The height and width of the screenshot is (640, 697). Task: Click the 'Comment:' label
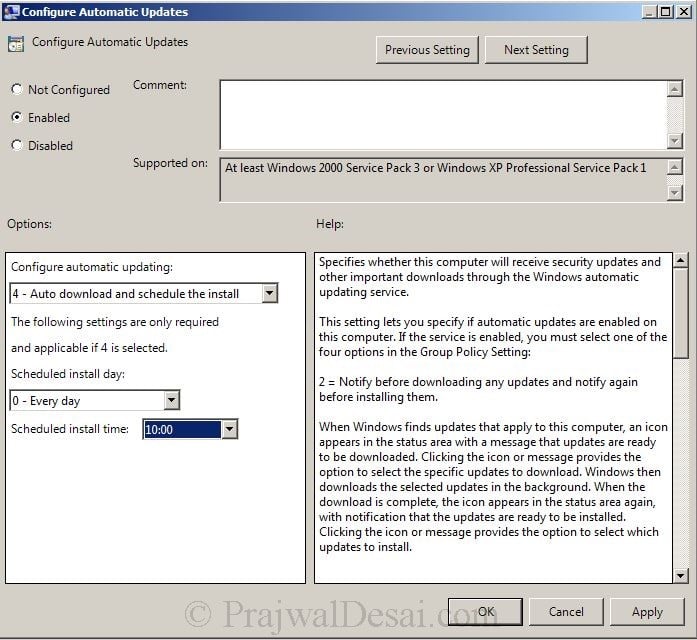coord(160,85)
